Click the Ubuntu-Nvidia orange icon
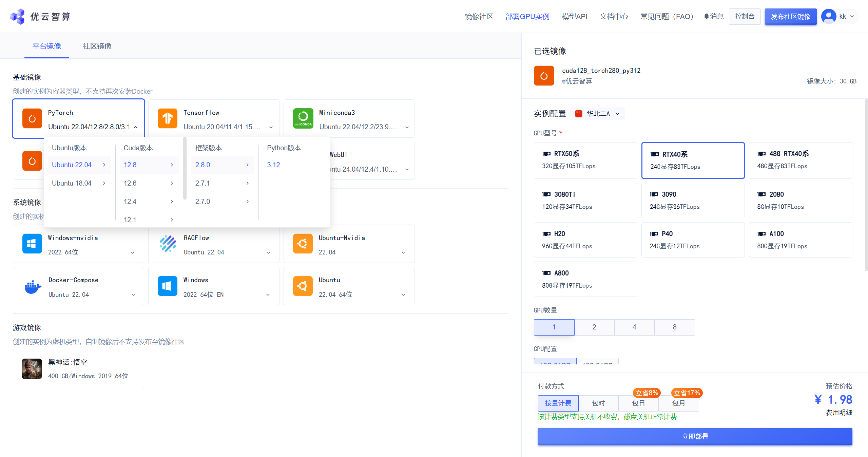 (303, 244)
